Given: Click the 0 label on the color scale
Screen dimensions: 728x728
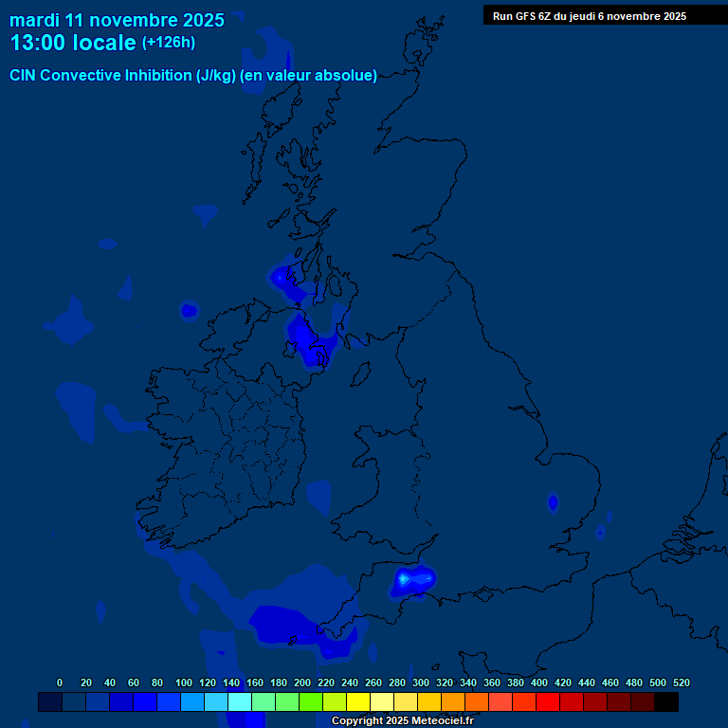Looking at the screenshot, I should [x=60, y=682].
